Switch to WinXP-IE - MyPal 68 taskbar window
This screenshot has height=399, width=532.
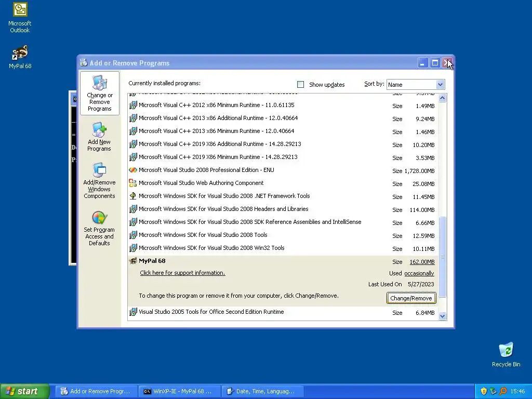click(x=179, y=391)
